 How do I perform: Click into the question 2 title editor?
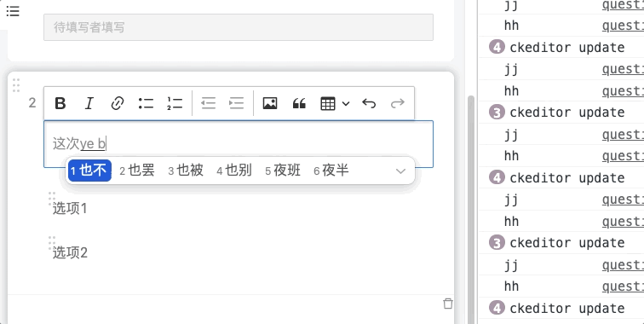point(239,144)
